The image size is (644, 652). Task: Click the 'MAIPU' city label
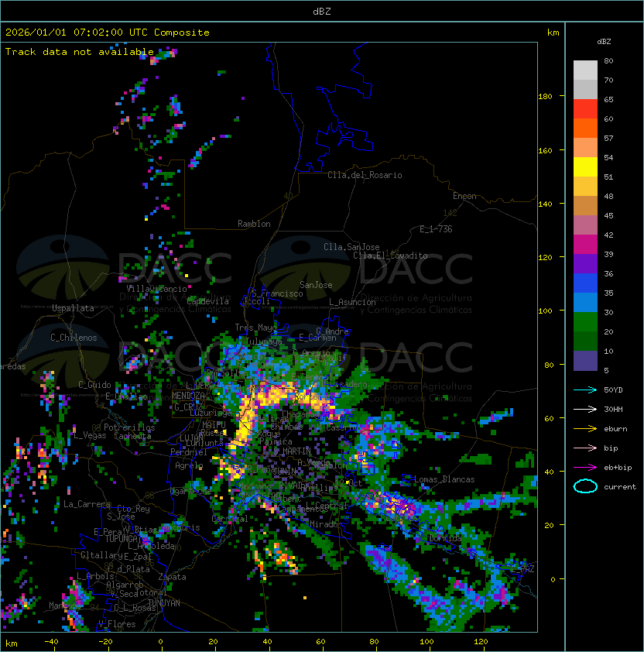click(214, 425)
